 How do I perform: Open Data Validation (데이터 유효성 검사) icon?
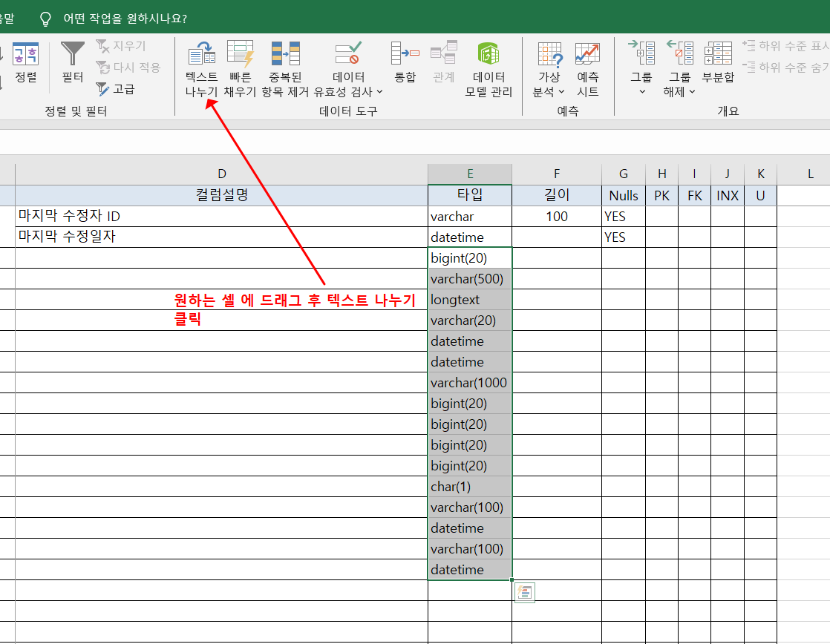[x=348, y=53]
